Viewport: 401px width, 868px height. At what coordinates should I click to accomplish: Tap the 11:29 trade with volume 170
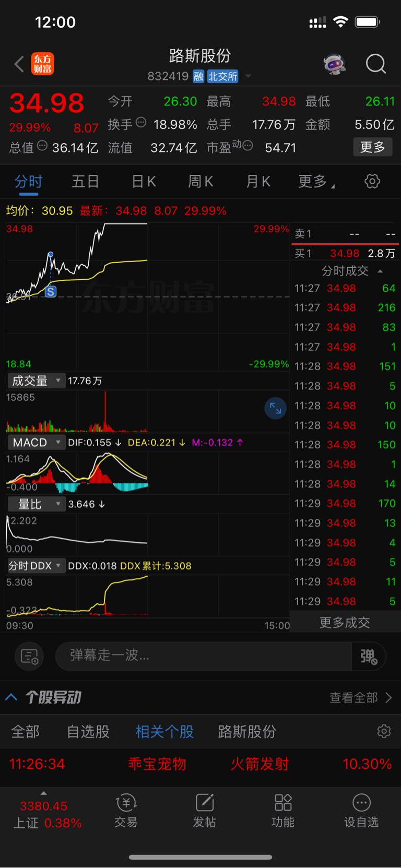[345, 504]
